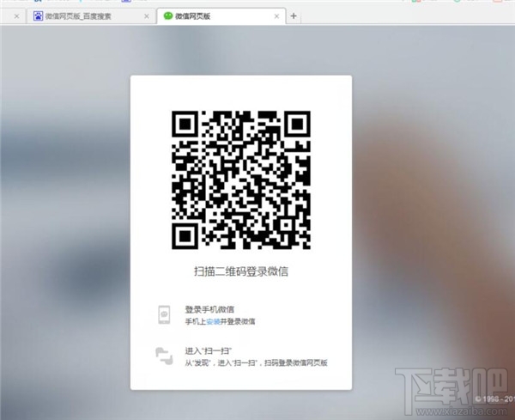Click the heading 登录手机微信
Image resolution: width=515 pixels, height=420 pixels.
coord(209,309)
